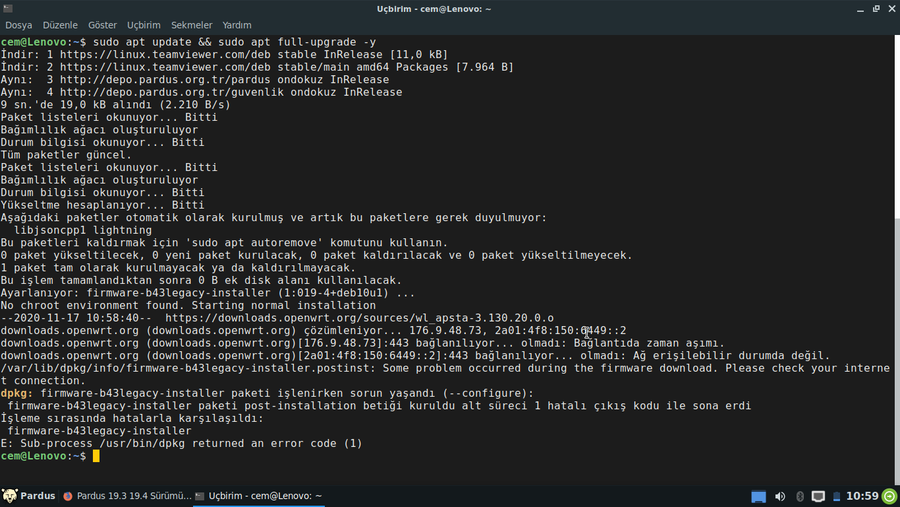Open the Yardım menu
The image size is (900, 507).
pos(236,25)
